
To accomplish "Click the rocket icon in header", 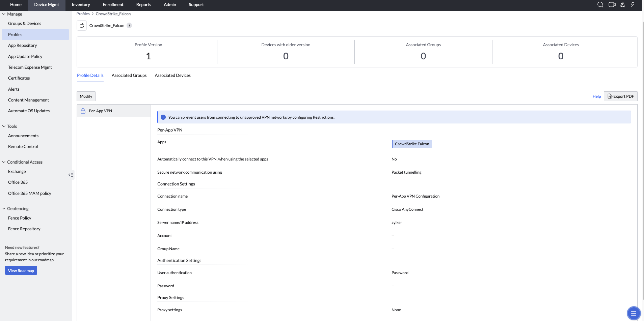I will coord(622,5).
